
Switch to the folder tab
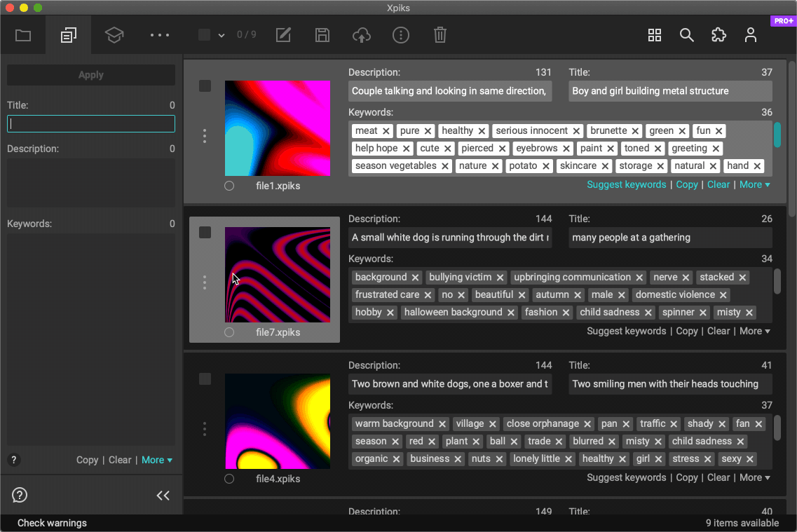[x=23, y=35]
